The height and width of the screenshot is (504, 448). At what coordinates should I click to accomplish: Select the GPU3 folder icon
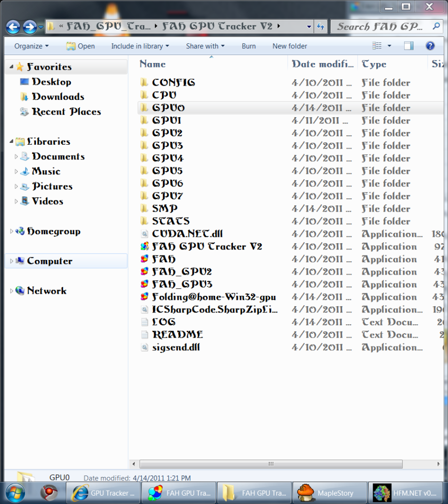pyautogui.click(x=144, y=145)
